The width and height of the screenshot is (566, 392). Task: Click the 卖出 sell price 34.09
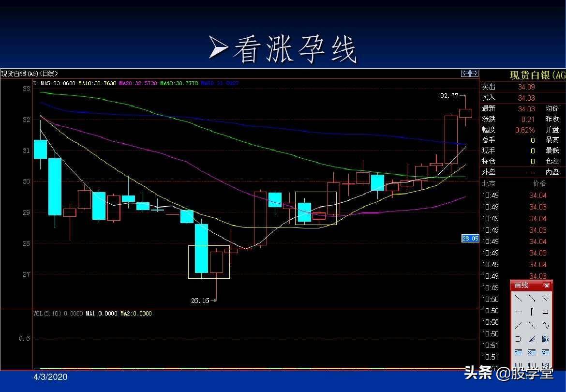tap(526, 87)
